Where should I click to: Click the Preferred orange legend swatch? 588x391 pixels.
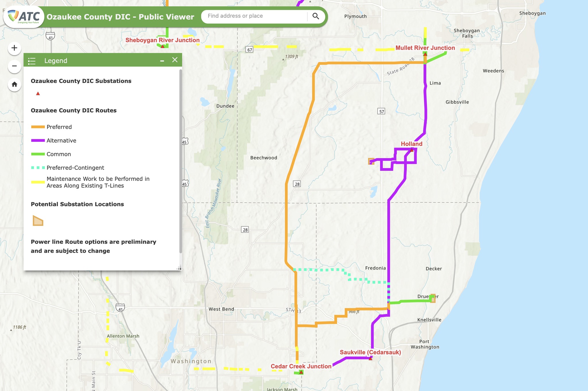[38, 127]
